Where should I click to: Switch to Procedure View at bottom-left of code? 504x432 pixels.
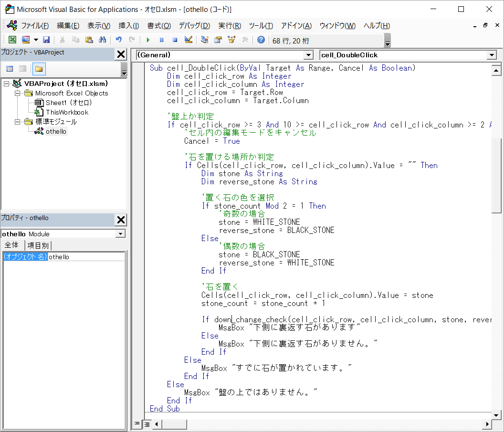pyautogui.click(x=137, y=423)
